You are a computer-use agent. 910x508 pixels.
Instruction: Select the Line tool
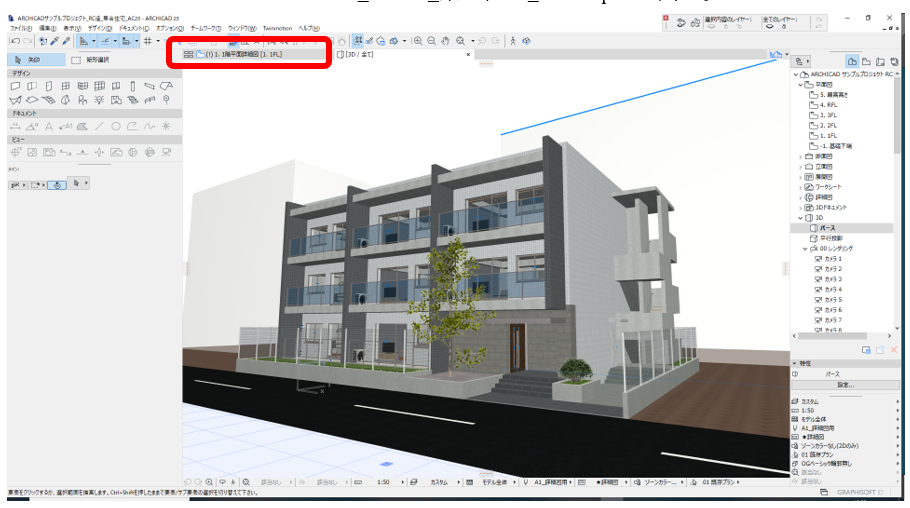click(x=99, y=126)
